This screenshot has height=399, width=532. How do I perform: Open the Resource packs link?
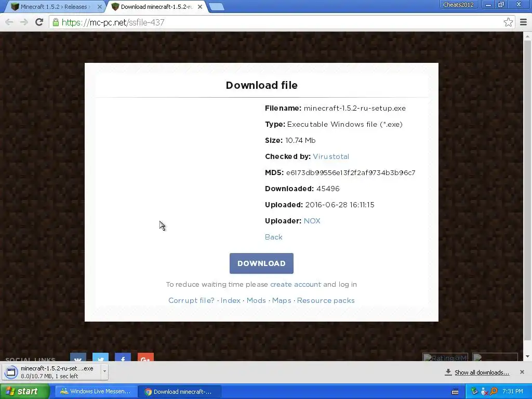(326, 301)
